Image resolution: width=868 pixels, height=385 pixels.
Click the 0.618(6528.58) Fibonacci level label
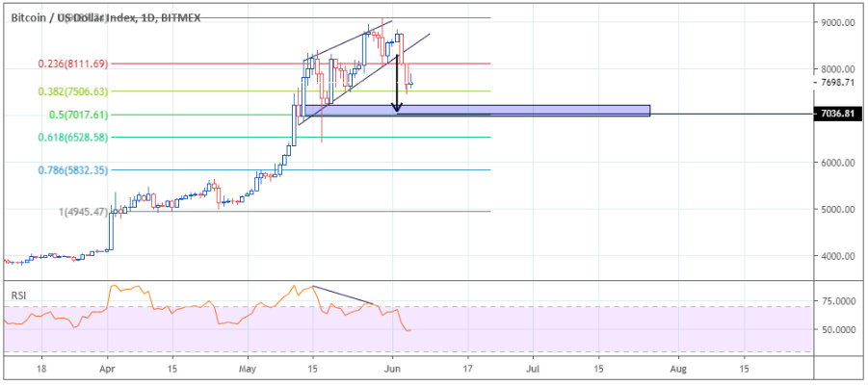72,137
